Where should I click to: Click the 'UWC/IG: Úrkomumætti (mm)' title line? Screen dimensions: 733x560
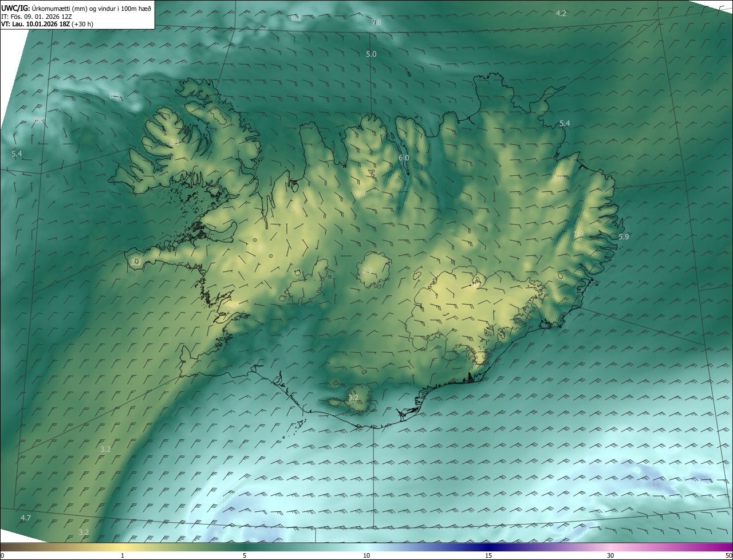click(76, 8)
